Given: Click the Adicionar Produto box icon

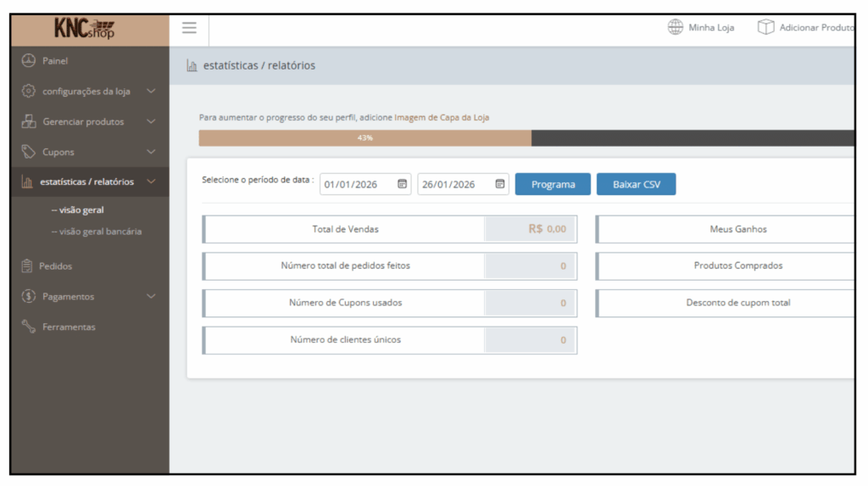Looking at the screenshot, I should click(x=765, y=27).
